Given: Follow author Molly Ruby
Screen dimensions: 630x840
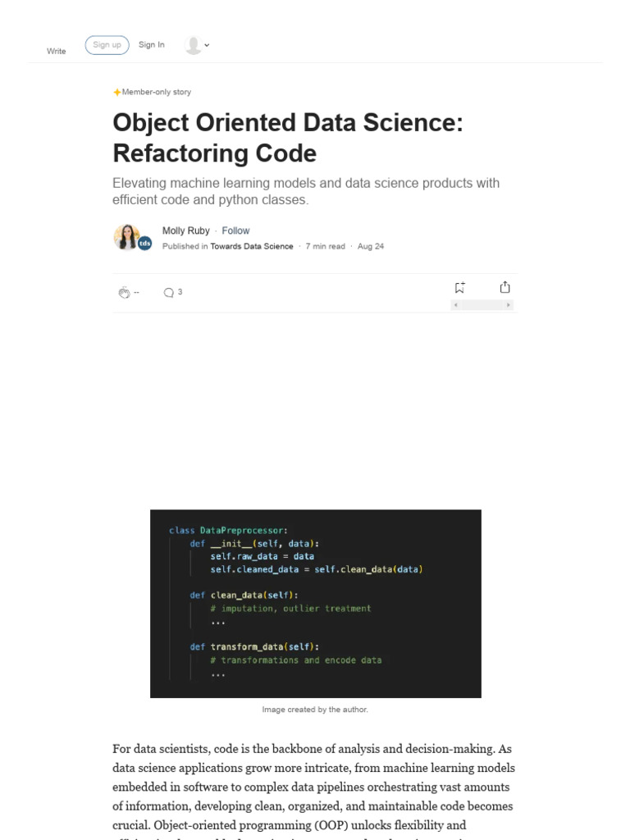Looking at the screenshot, I should click(235, 231).
